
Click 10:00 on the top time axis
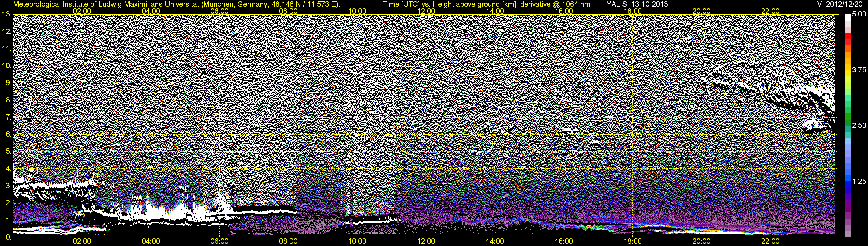tap(357, 11)
